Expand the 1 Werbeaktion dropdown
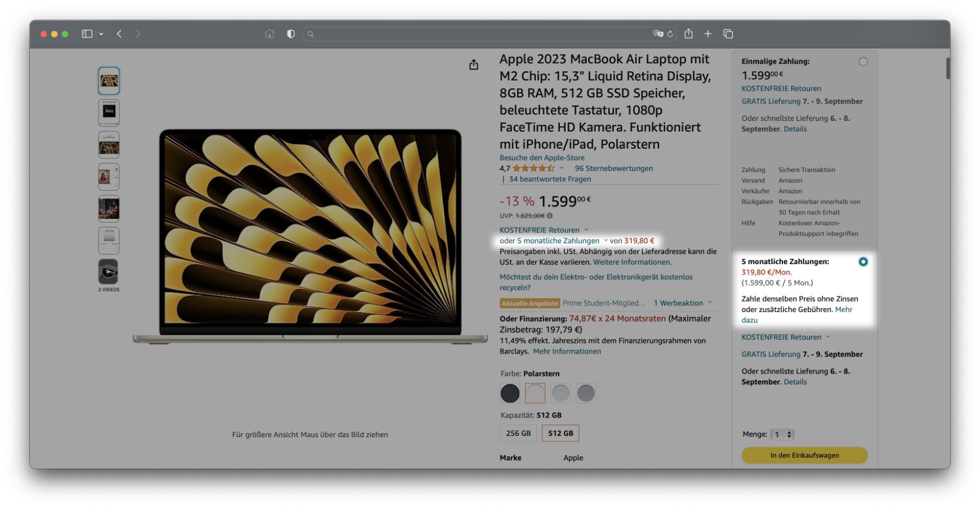 pyautogui.click(x=683, y=303)
